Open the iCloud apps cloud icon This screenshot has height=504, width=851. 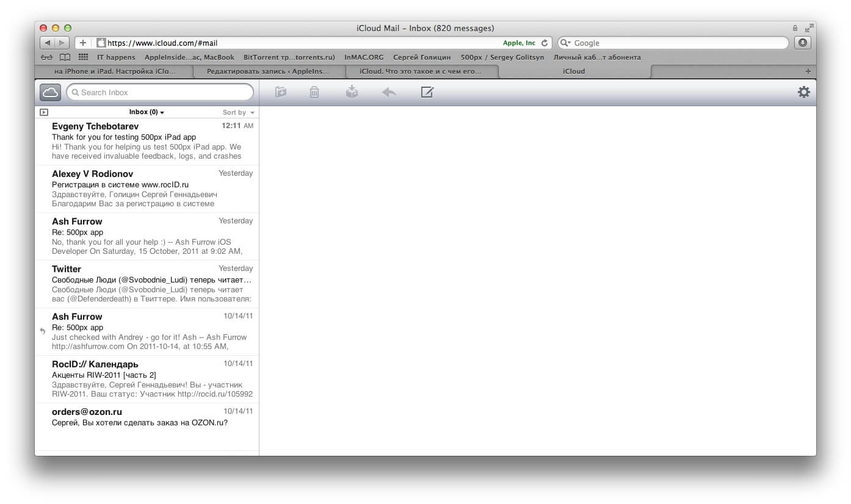(x=50, y=92)
